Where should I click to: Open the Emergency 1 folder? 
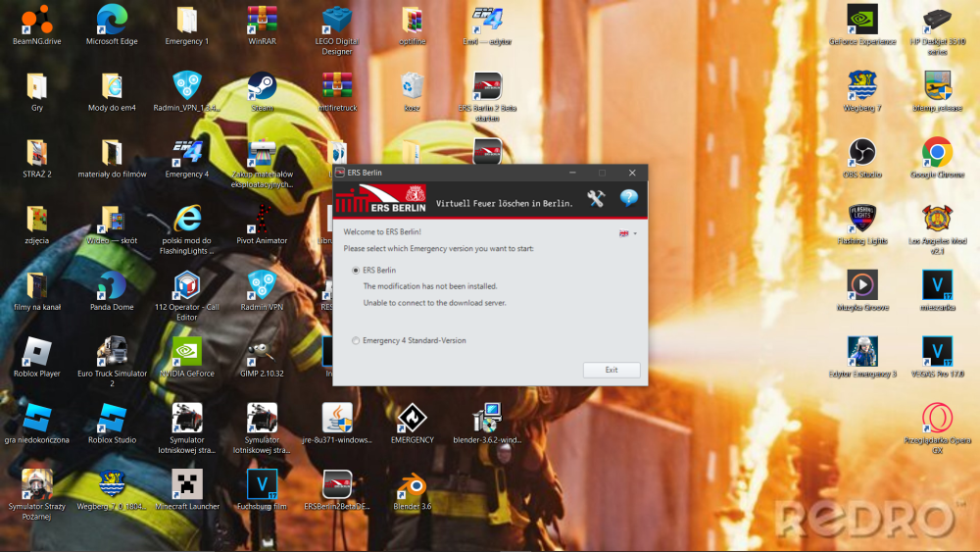coord(187,25)
